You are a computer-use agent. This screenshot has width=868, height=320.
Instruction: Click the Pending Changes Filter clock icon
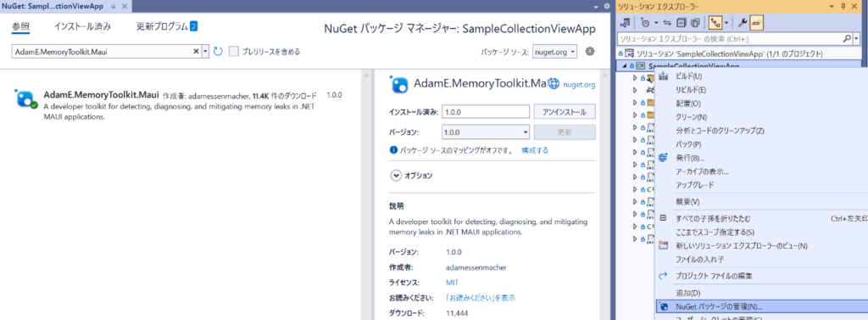[645, 23]
